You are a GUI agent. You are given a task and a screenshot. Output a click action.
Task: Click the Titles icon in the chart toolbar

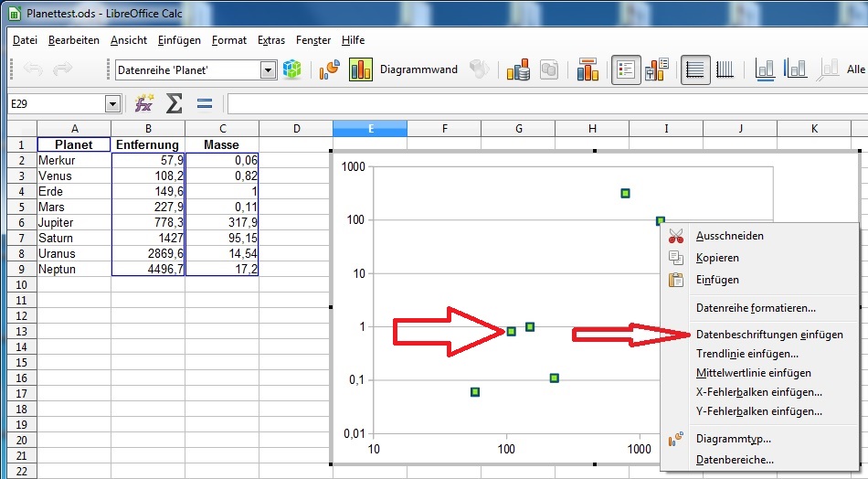point(587,69)
